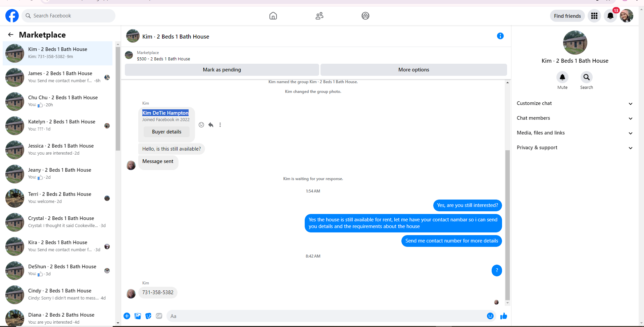This screenshot has height=327, width=644.
Task: Open Jeany conversation
Action: coord(58,173)
